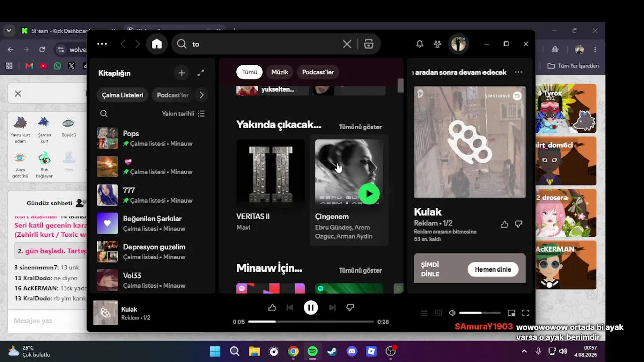This screenshot has height=362, width=644.
Task: Switch to the Stream - Kick Dashboard tab
Action: click(x=60, y=31)
